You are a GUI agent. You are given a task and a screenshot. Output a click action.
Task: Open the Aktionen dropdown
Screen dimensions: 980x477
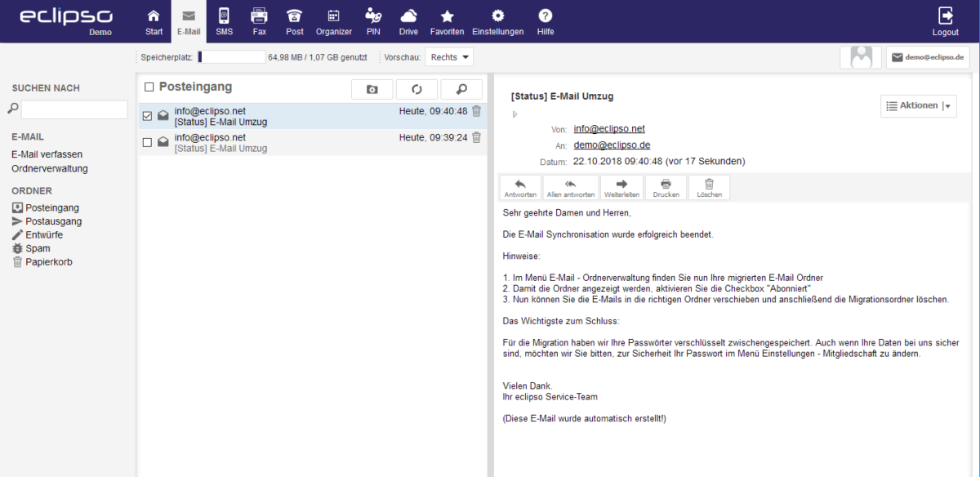918,105
